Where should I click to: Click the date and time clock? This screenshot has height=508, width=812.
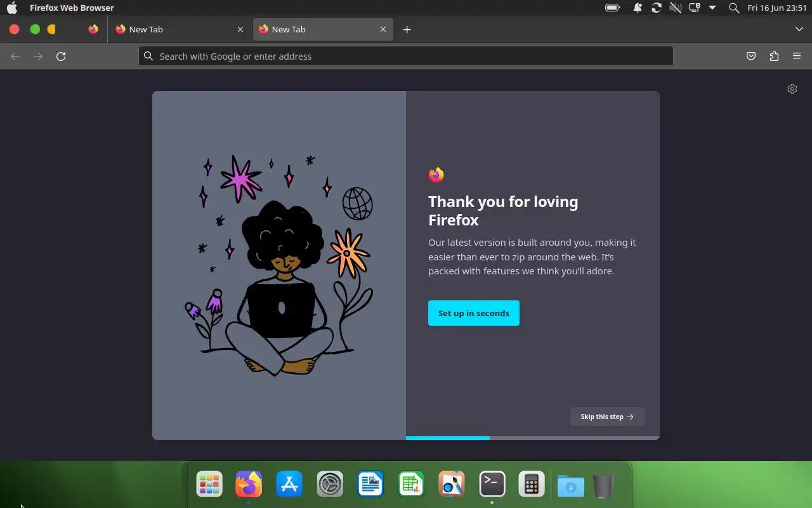[777, 8]
